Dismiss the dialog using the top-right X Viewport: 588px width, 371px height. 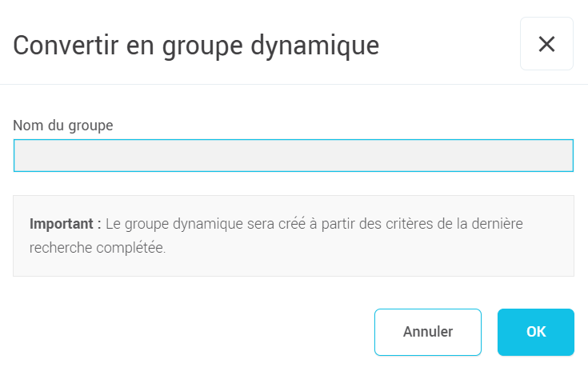[x=546, y=44]
